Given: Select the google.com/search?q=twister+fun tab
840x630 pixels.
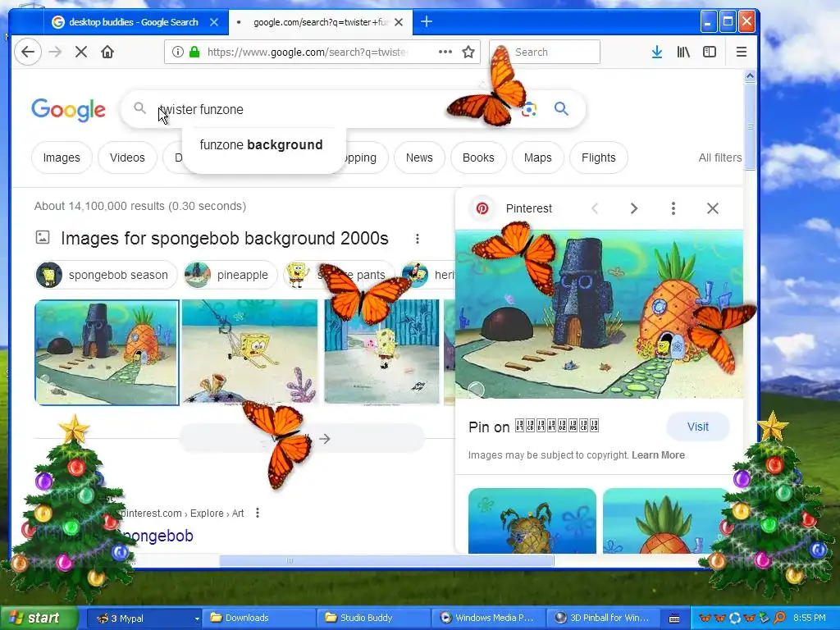Looking at the screenshot, I should (x=321, y=22).
